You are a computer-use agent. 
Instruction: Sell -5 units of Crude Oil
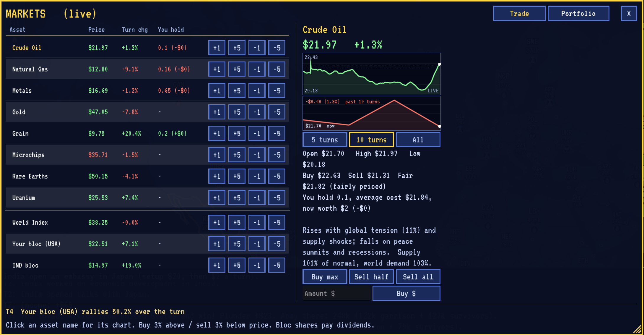click(x=277, y=48)
